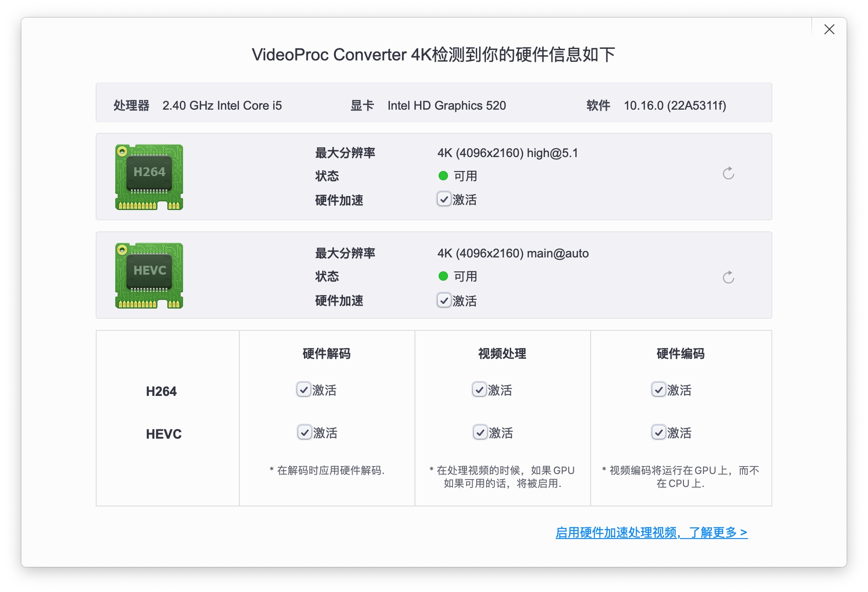This screenshot has width=868, height=592.
Task: Click 最大分辨率 label in HEVC panel
Action: (x=345, y=253)
